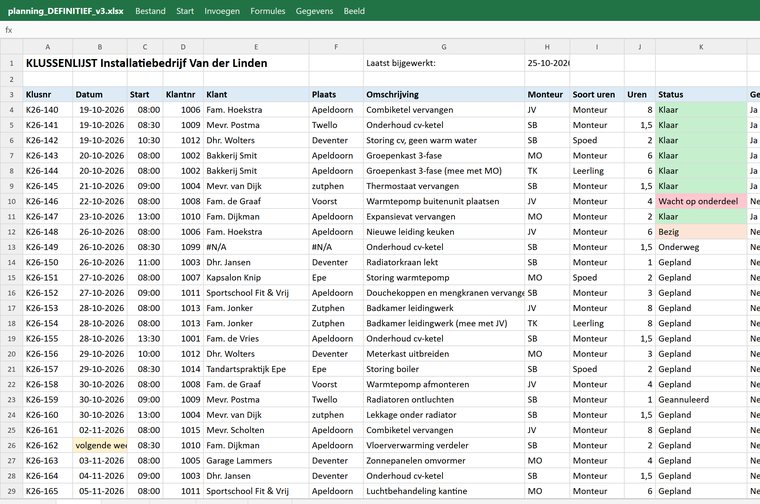Click the 'Onderweg' status cell
760x504 pixels.
click(x=701, y=247)
